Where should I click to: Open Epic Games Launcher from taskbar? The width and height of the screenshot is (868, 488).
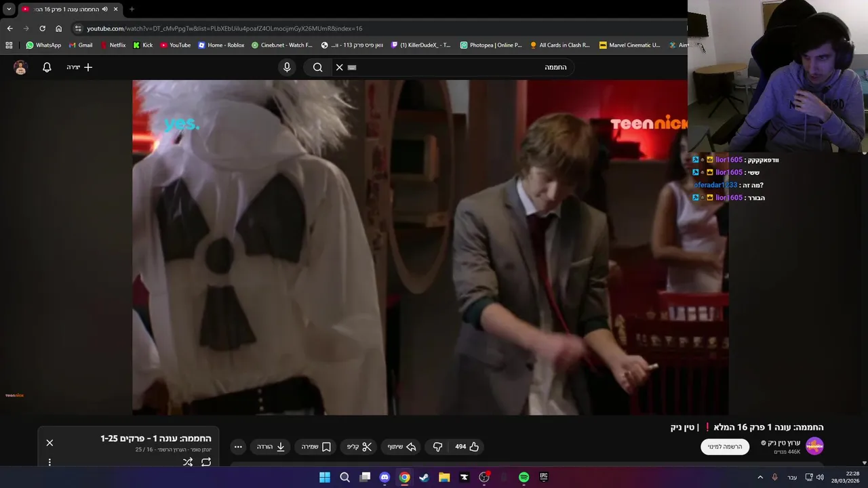pyautogui.click(x=544, y=477)
